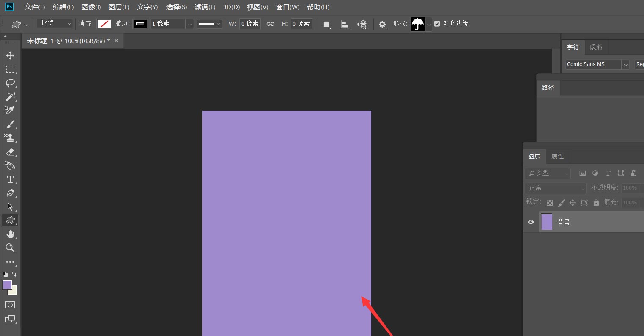Select the Hand tool

coord(10,234)
